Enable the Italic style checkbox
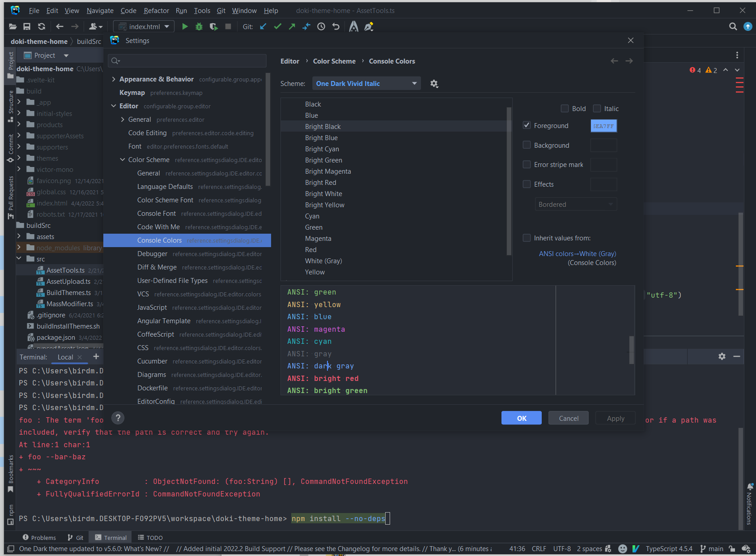 click(x=597, y=108)
